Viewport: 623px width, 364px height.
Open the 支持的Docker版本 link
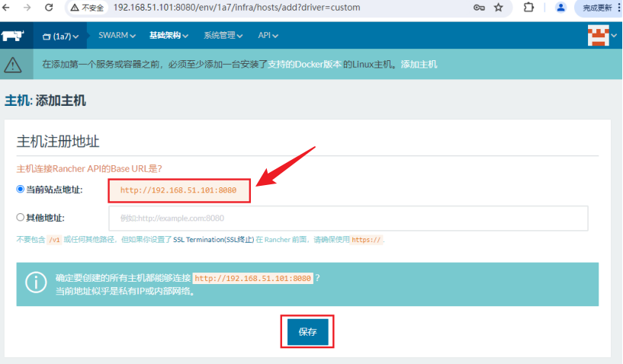point(304,64)
